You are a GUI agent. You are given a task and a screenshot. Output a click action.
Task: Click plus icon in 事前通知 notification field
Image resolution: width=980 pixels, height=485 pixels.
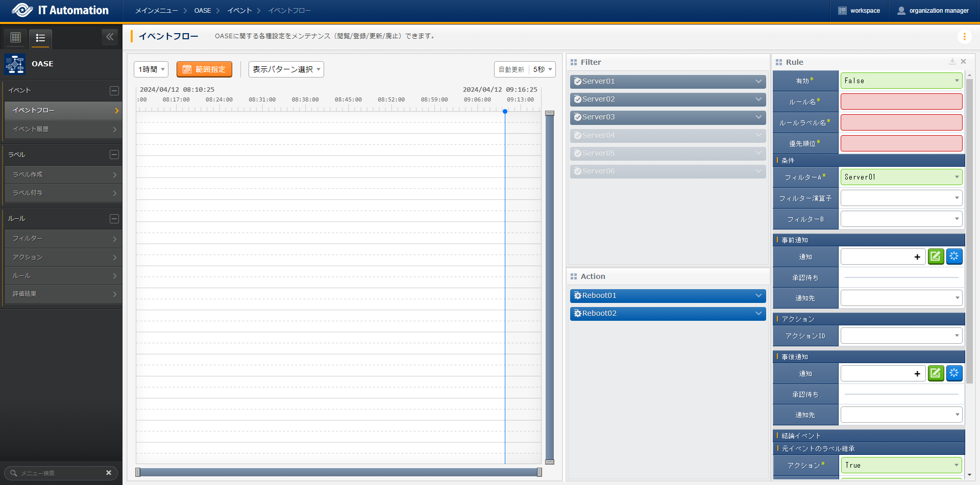917,257
